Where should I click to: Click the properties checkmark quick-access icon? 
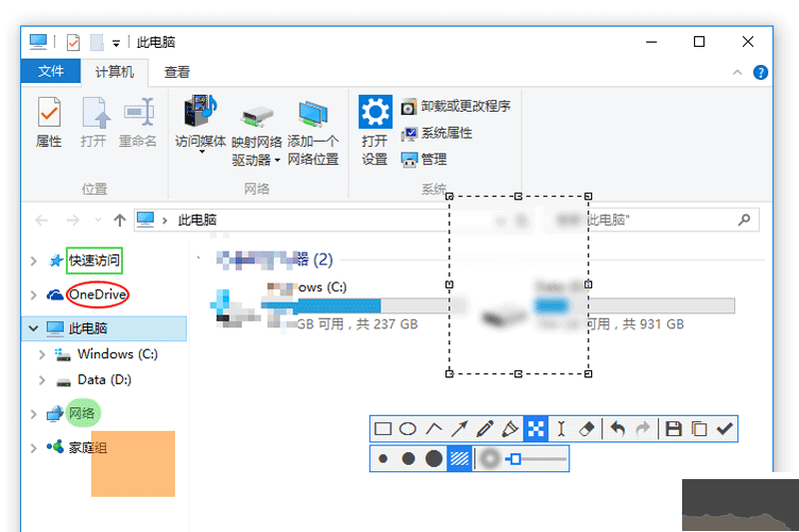(73, 42)
